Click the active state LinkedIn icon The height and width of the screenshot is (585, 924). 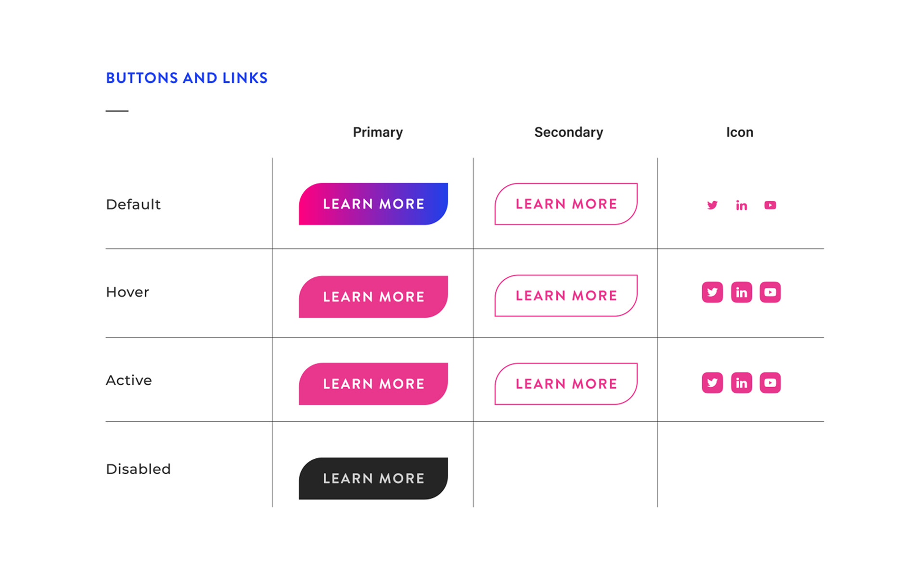pos(741,383)
